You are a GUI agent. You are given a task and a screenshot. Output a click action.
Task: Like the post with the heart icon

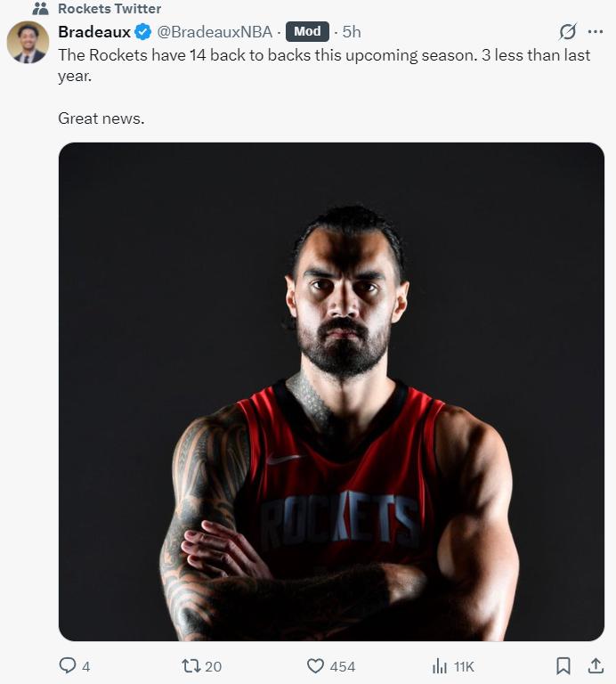(315, 666)
